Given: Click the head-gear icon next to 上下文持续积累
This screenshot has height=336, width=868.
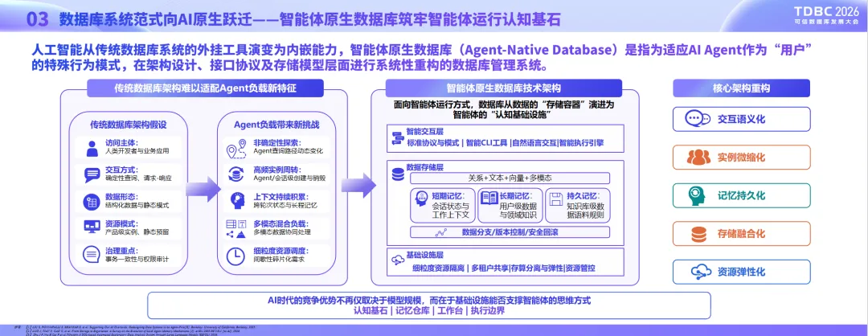Looking at the screenshot, I should [x=236, y=200].
